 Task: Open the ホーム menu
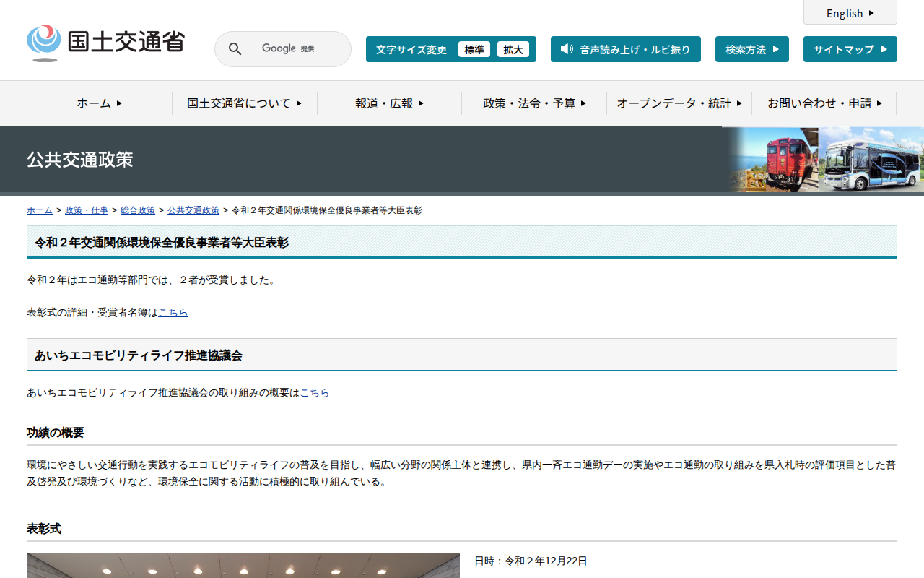tap(100, 103)
